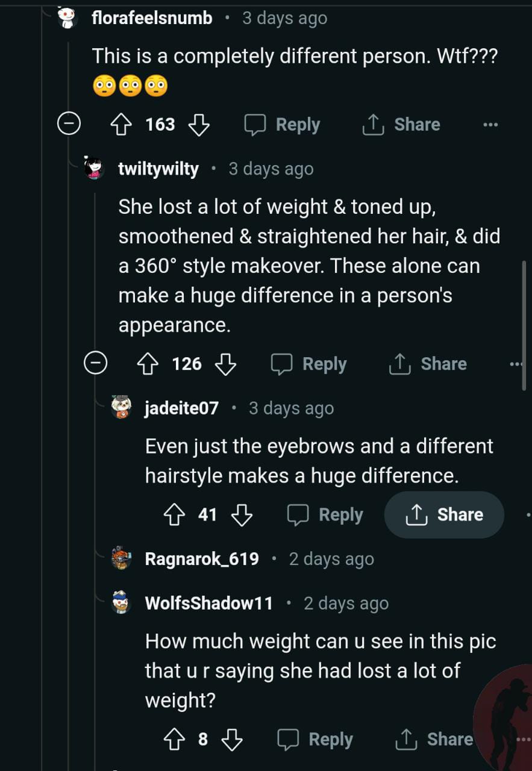Downvote florafeelsnumb's comment with 163 votes
The image size is (532, 771).
point(199,125)
